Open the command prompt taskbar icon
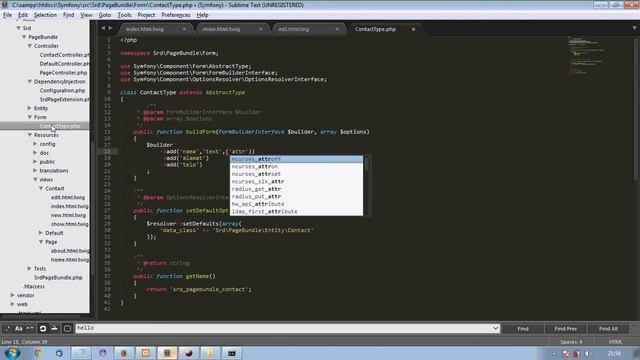 coord(231,353)
